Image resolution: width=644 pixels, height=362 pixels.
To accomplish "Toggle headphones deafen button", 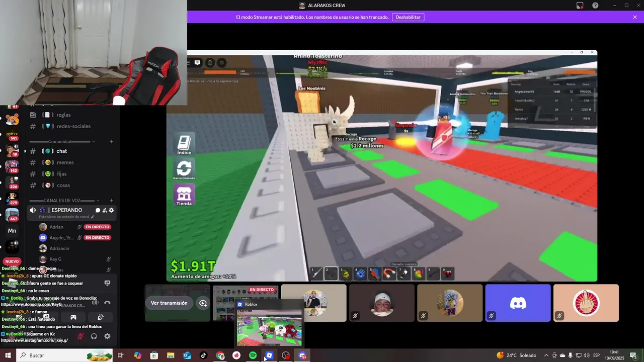I will click(94, 336).
